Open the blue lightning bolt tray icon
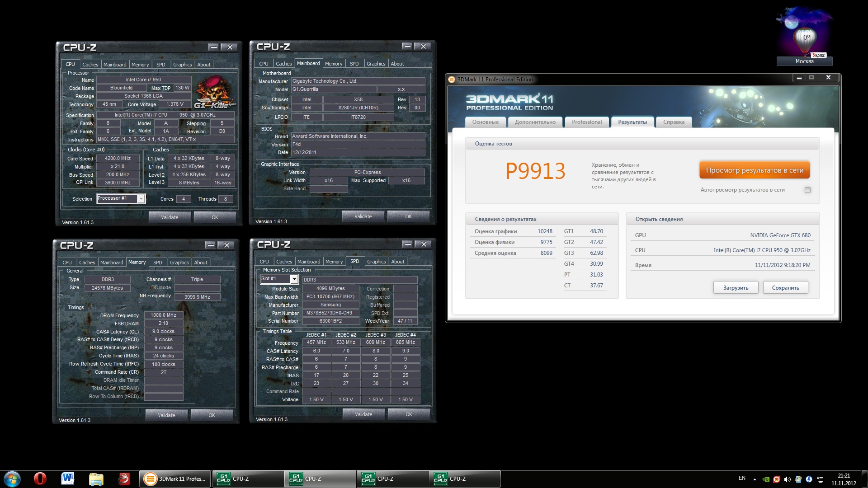868x488 pixels. tap(809, 479)
